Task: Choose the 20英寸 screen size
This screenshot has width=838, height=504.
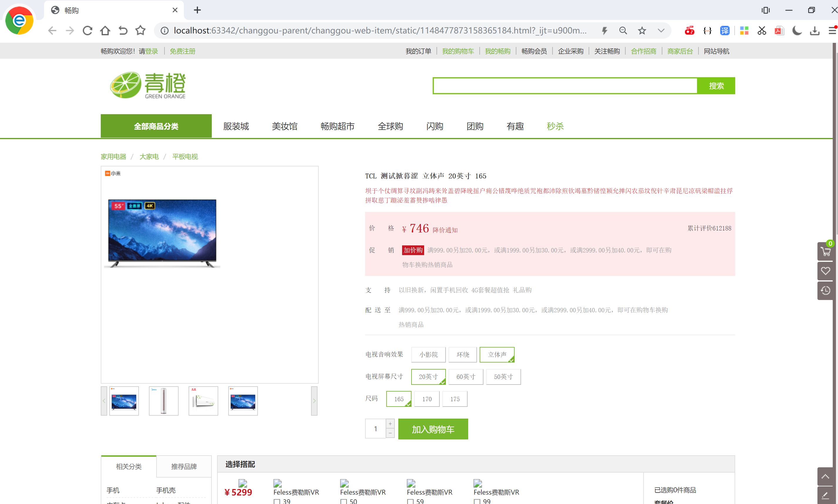Action: tap(428, 377)
